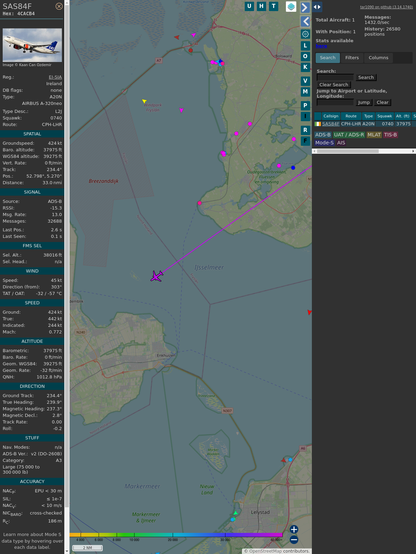Screen dimensions: 416x554
Task: Click the K map button
Action: (305, 67)
